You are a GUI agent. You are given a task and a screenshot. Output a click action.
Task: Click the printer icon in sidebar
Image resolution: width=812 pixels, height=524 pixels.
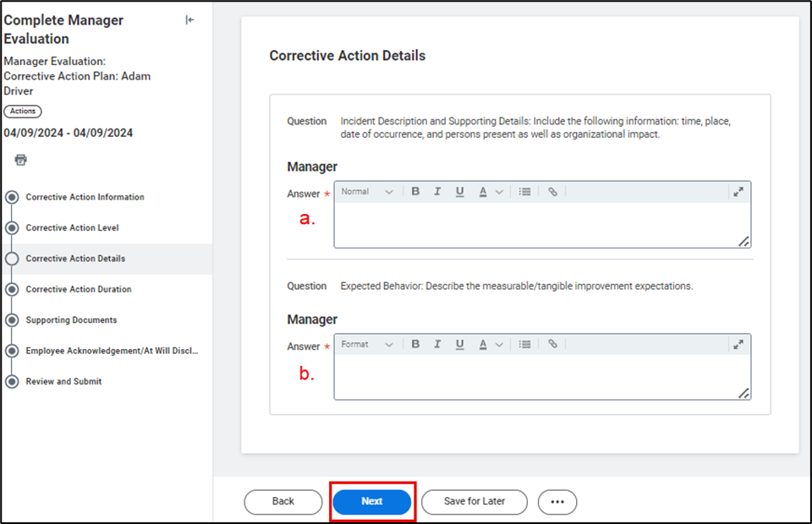coord(21,160)
